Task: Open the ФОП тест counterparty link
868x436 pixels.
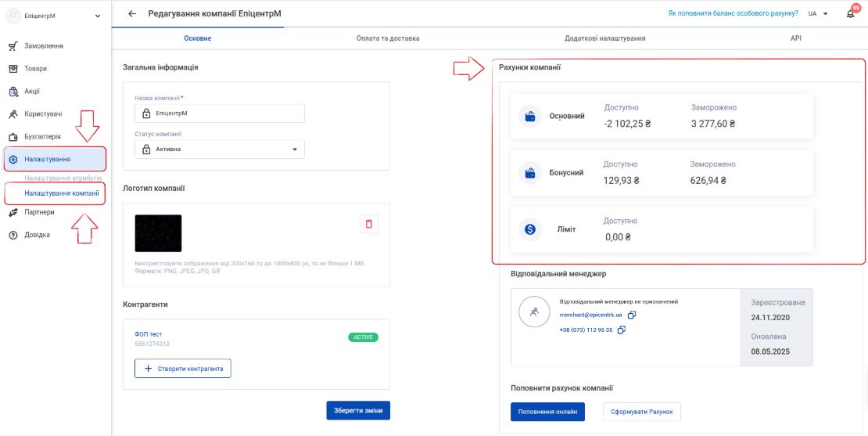Action: coord(149,334)
